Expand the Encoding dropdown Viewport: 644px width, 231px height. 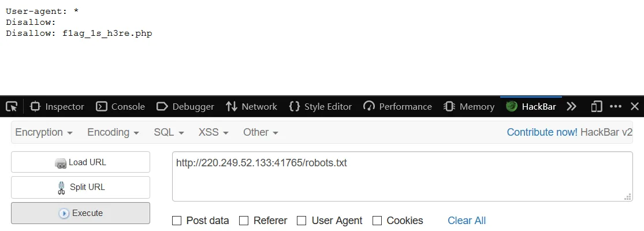[x=113, y=132]
